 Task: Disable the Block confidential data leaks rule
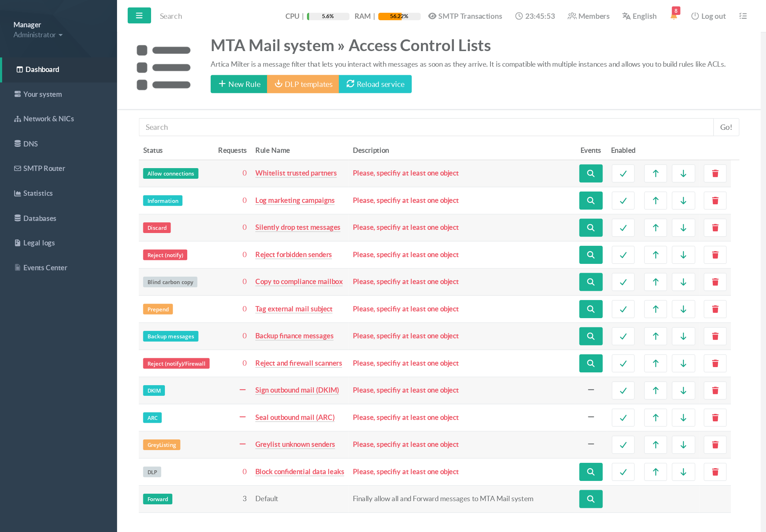pyautogui.click(x=623, y=472)
